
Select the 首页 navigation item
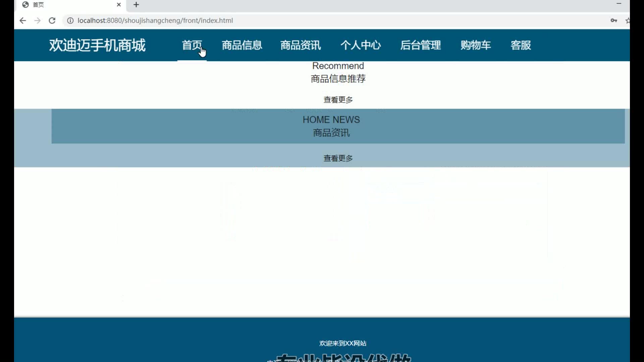[192, 45]
